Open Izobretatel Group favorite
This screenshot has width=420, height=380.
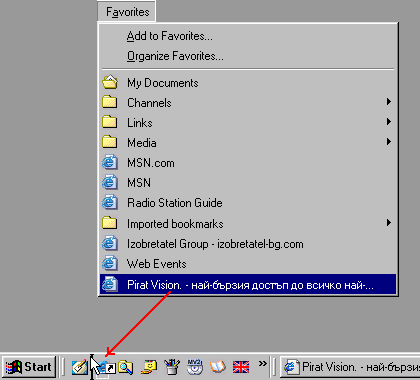[248, 244]
